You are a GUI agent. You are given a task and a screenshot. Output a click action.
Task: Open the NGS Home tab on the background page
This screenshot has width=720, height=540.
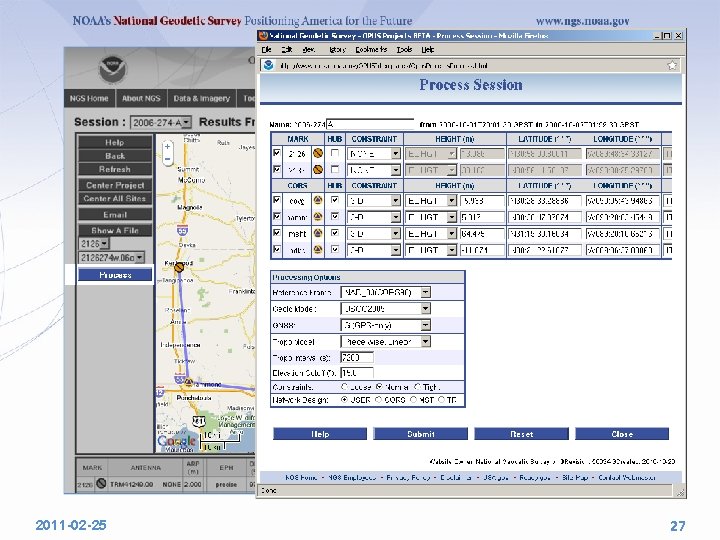(x=89, y=98)
